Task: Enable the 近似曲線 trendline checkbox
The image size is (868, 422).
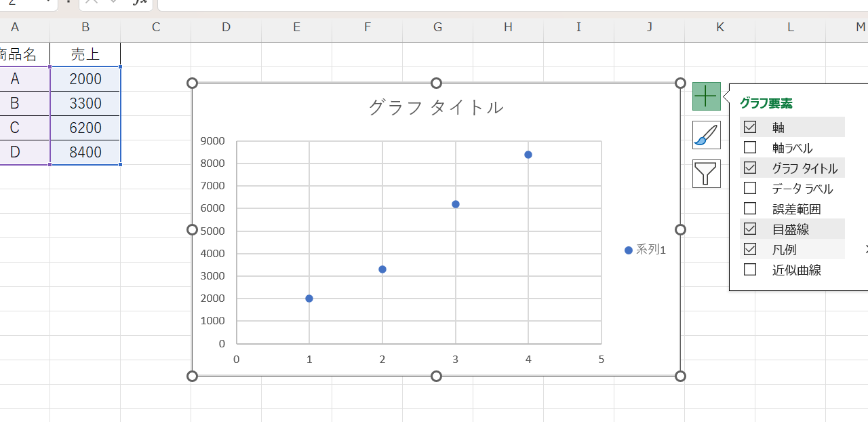Action: click(x=750, y=270)
